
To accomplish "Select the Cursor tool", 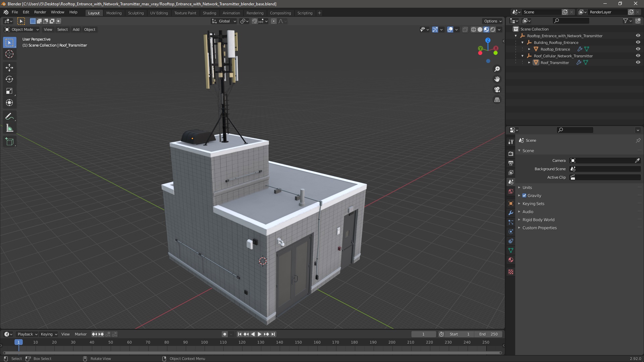I will 9,54.
